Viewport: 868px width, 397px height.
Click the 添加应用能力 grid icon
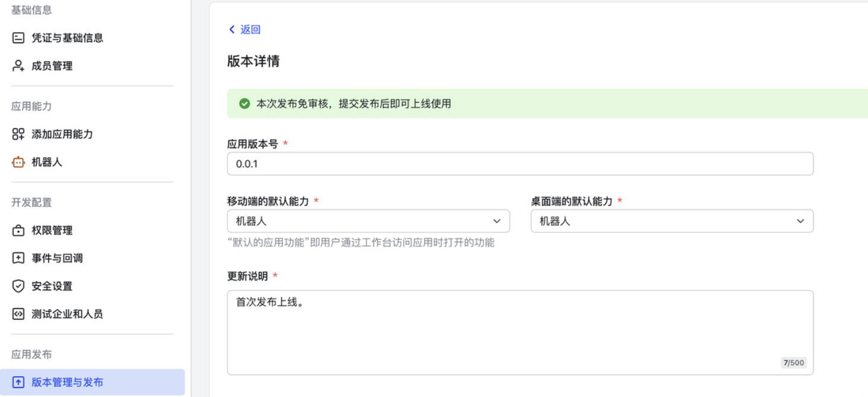(x=18, y=134)
